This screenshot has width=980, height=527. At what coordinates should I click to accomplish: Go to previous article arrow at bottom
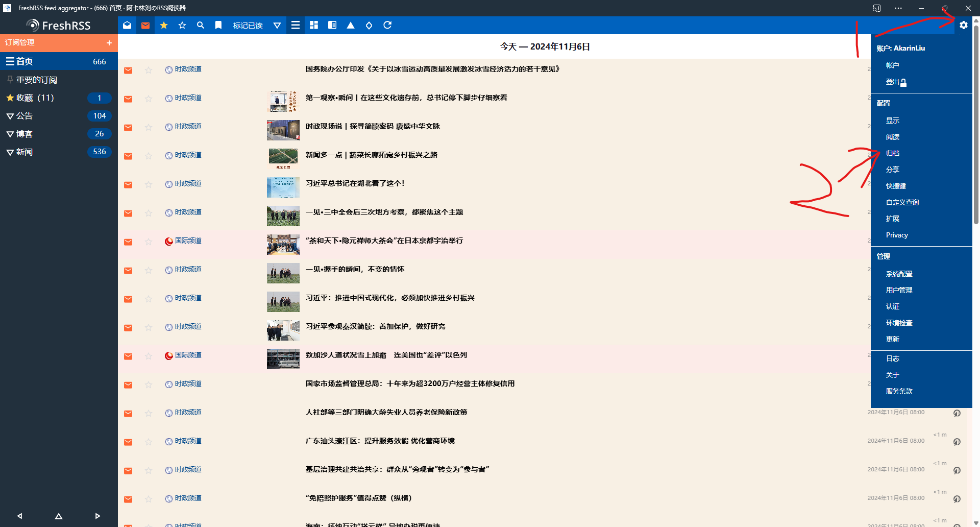(x=19, y=516)
